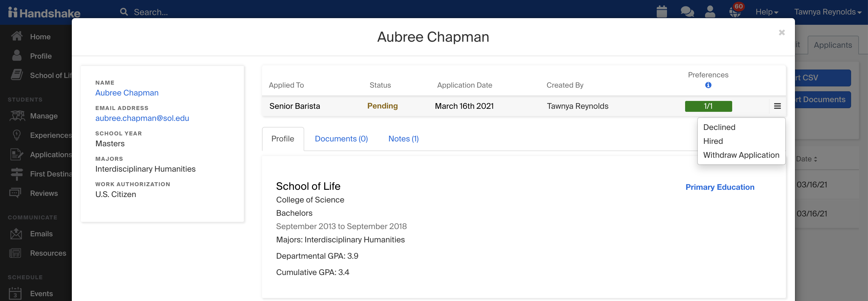This screenshot has height=301, width=868.
Task: Click aubree.chapman@sol.edu email link
Action: tap(142, 118)
